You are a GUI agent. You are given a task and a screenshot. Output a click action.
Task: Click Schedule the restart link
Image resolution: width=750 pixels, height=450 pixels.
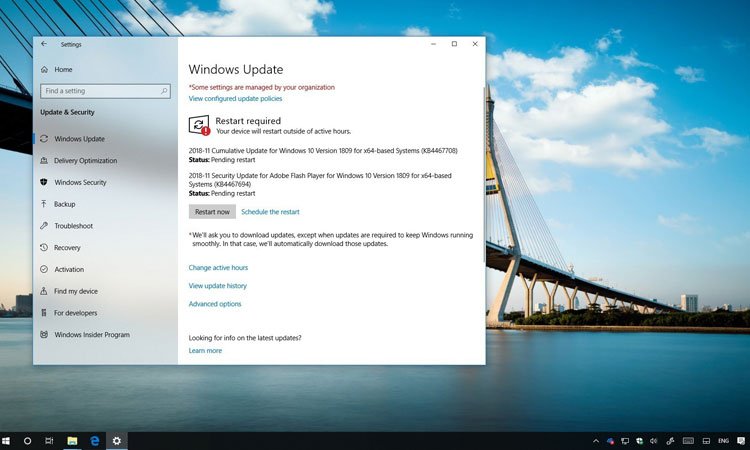coord(270,212)
